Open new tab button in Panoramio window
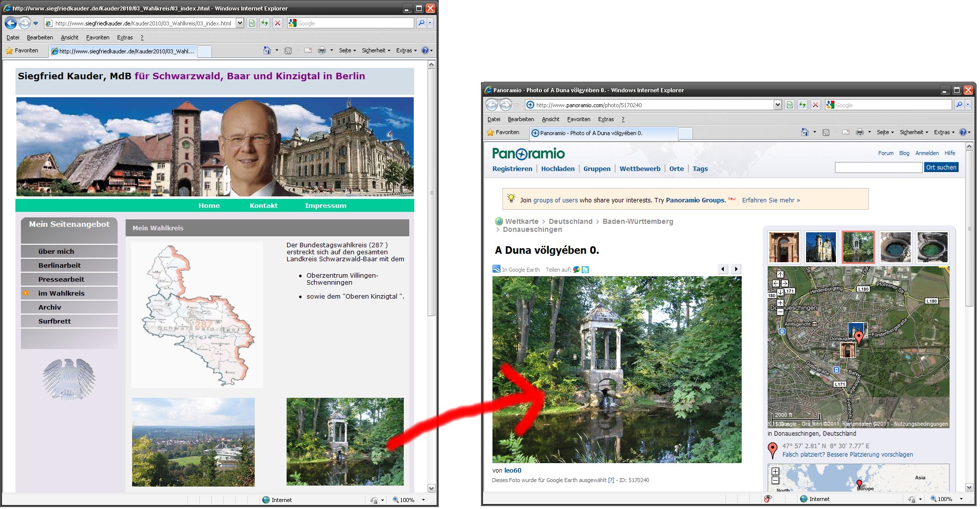The height and width of the screenshot is (509, 980). (686, 133)
